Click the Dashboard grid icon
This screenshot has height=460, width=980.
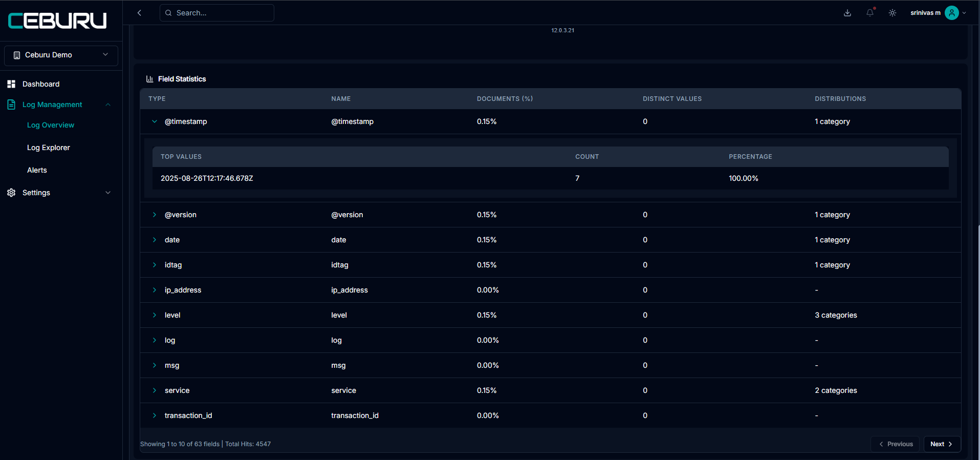(11, 84)
